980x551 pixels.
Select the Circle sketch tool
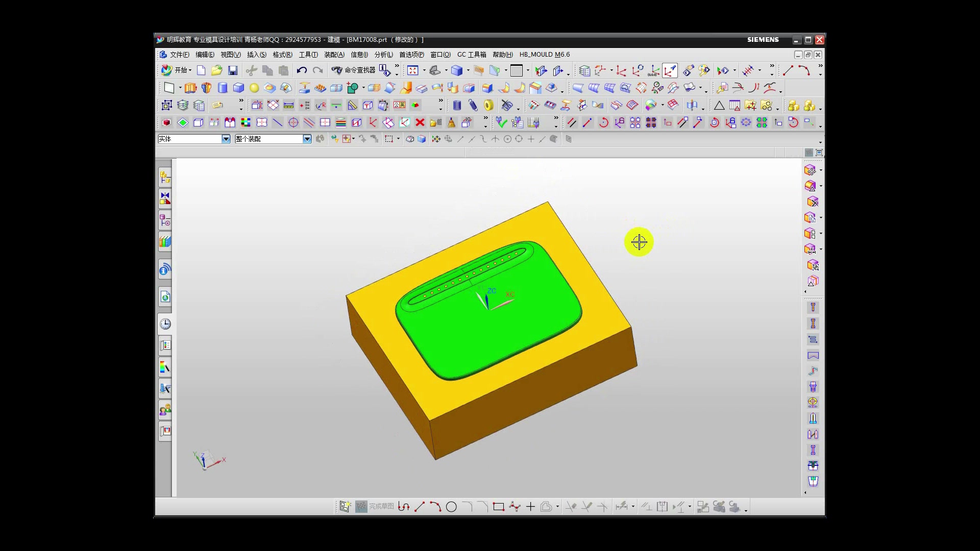point(451,507)
